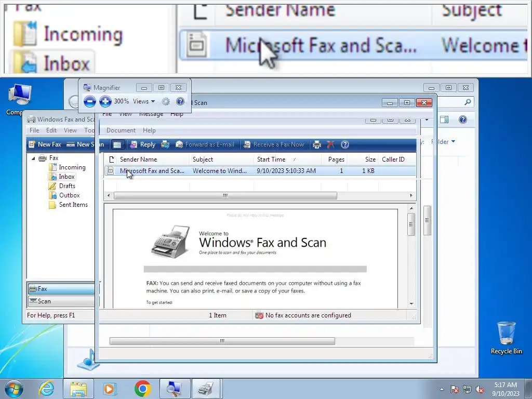
Task: Open the Help menu next to Document
Action: click(149, 130)
